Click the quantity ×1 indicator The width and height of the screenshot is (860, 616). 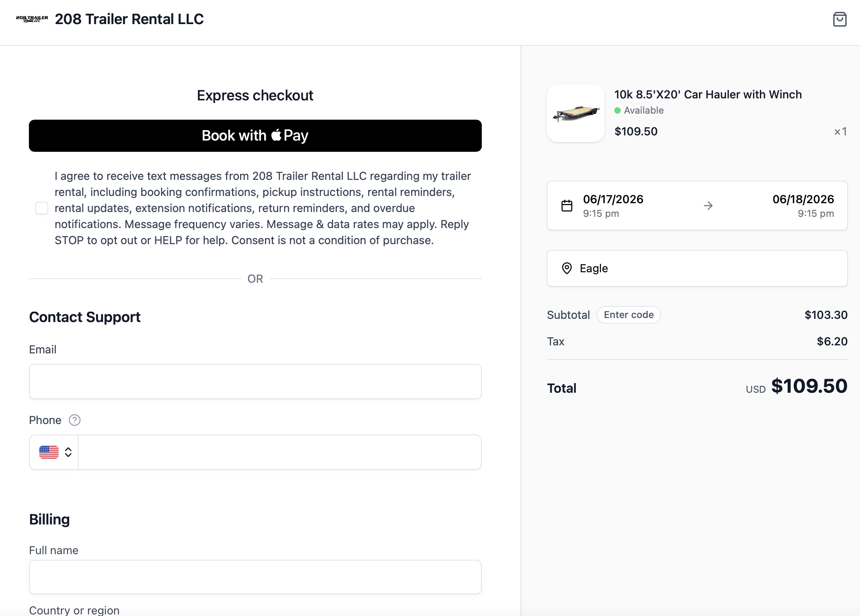840,131
